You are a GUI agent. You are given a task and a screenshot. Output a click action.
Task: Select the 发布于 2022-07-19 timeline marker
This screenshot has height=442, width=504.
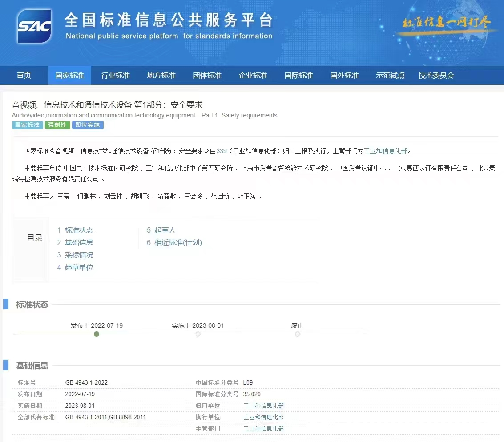[97, 334]
